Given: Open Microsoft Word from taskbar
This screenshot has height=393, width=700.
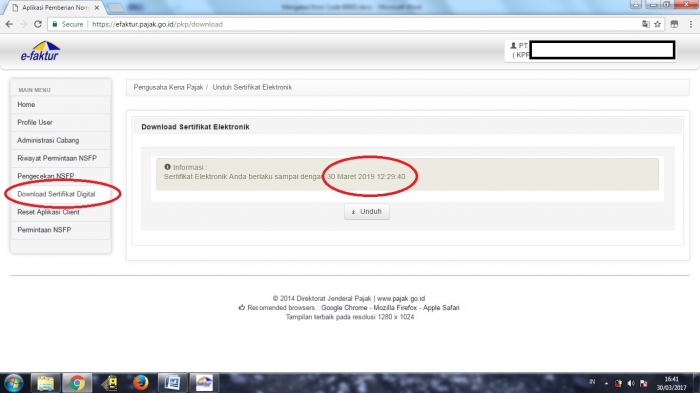Looking at the screenshot, I should pos(172,383).
